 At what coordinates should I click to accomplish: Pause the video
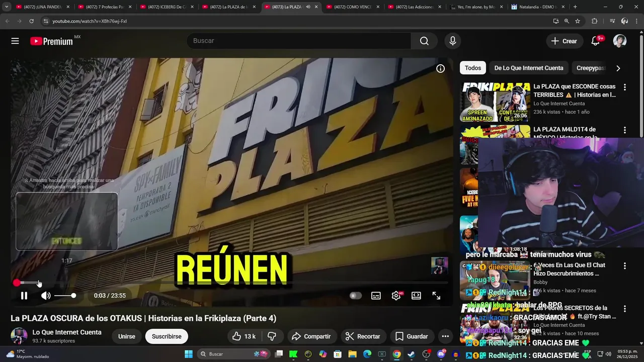(24, 296)
